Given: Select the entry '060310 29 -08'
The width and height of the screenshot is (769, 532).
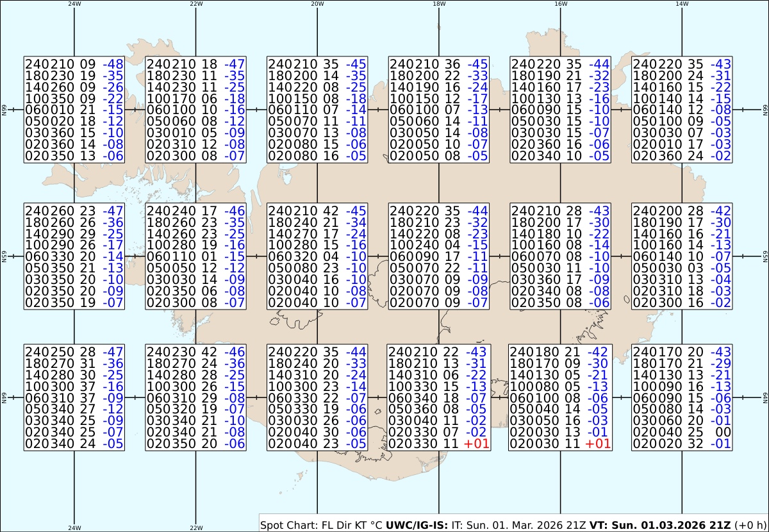Looking at the screenshot, I should (195, 398).
